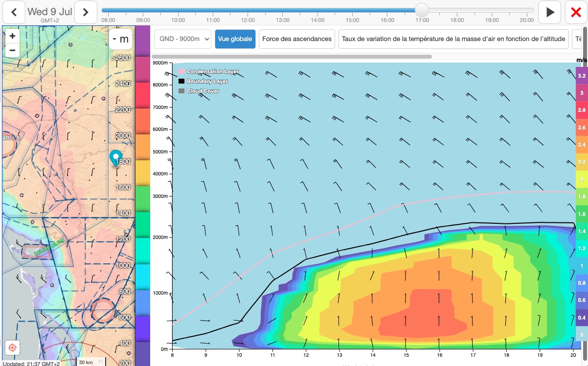Click the 3.2 m/s purple scale swatch
Image resolution: width=588 pixels, height=366 pixels.
tap(581, 76)
